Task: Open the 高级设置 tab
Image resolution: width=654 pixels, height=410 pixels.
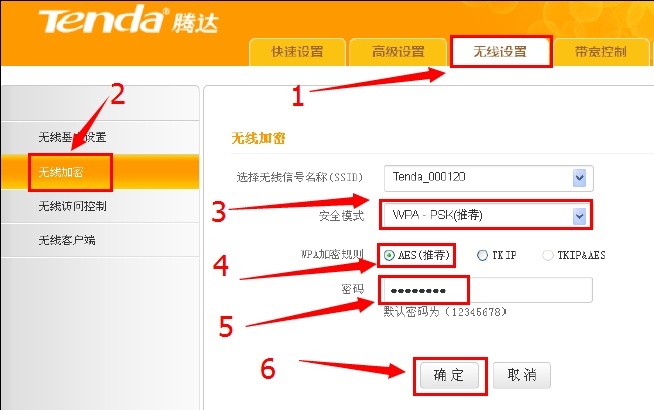Action: click(x=398, y=52)
